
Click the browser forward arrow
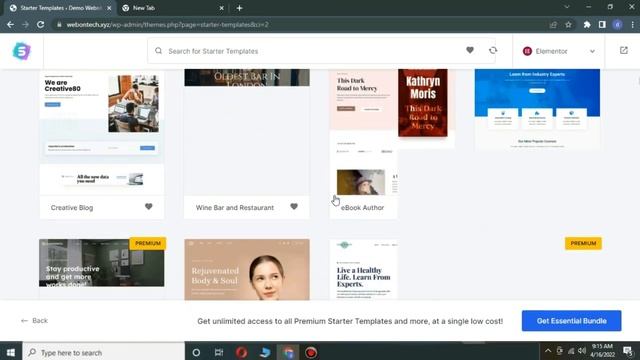point(25,25)
